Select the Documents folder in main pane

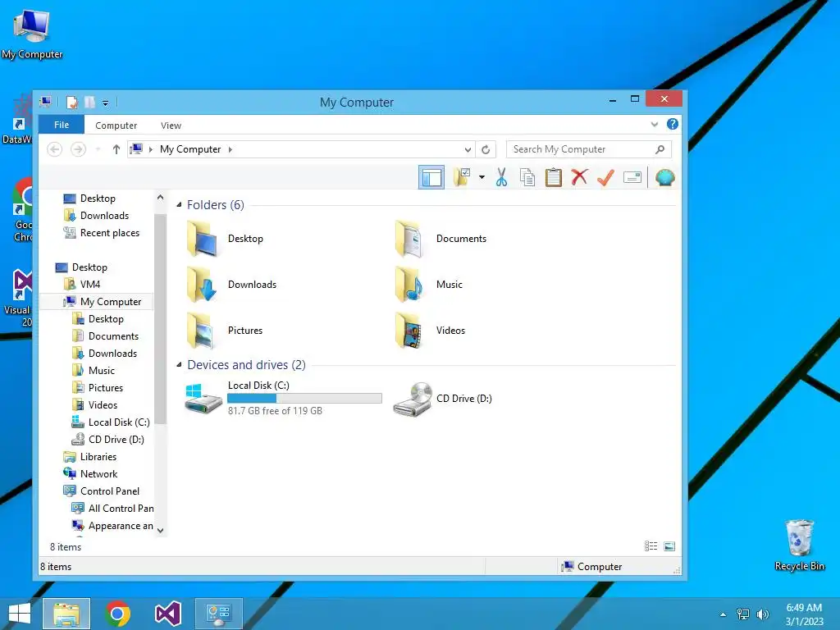[441, 239]
